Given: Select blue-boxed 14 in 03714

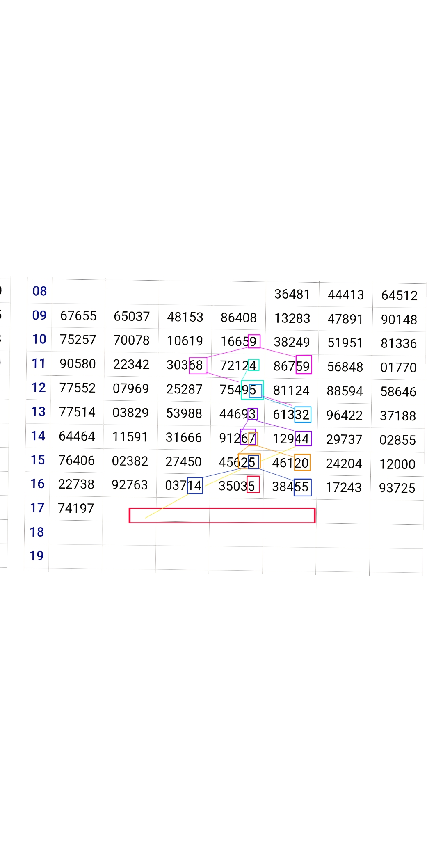Looking at the screenshot, I should pos(195,486).
